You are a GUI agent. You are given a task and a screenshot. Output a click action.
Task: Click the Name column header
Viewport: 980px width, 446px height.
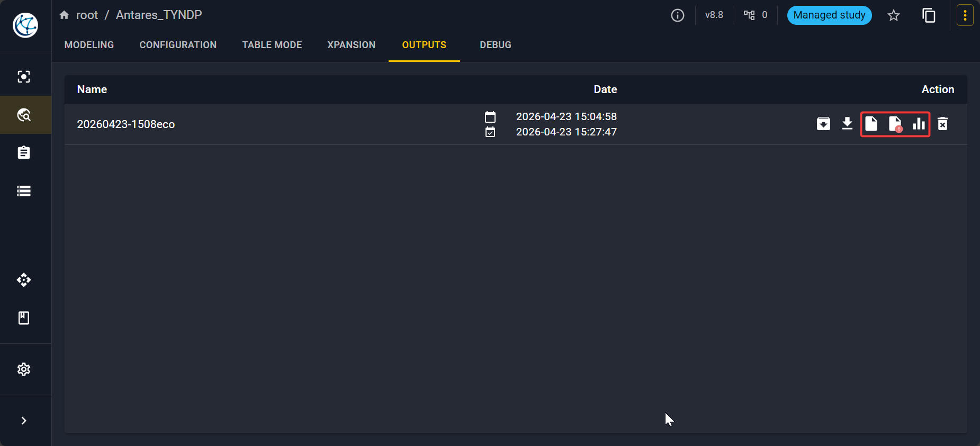pyautogui.click(x=92, y=89)
